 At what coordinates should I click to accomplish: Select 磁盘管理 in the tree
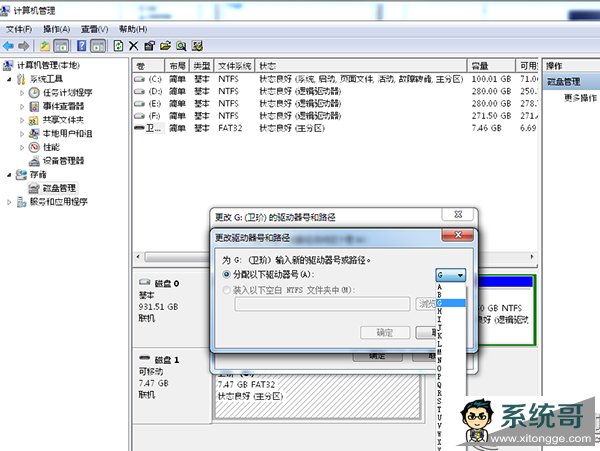pyautogui.click(x=59, y=188)
